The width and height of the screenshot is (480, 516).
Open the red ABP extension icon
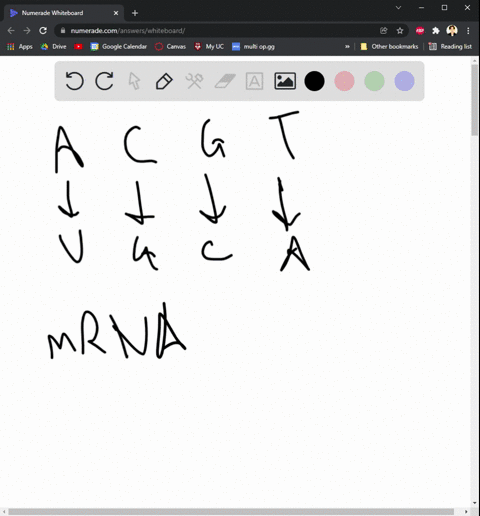420,31
